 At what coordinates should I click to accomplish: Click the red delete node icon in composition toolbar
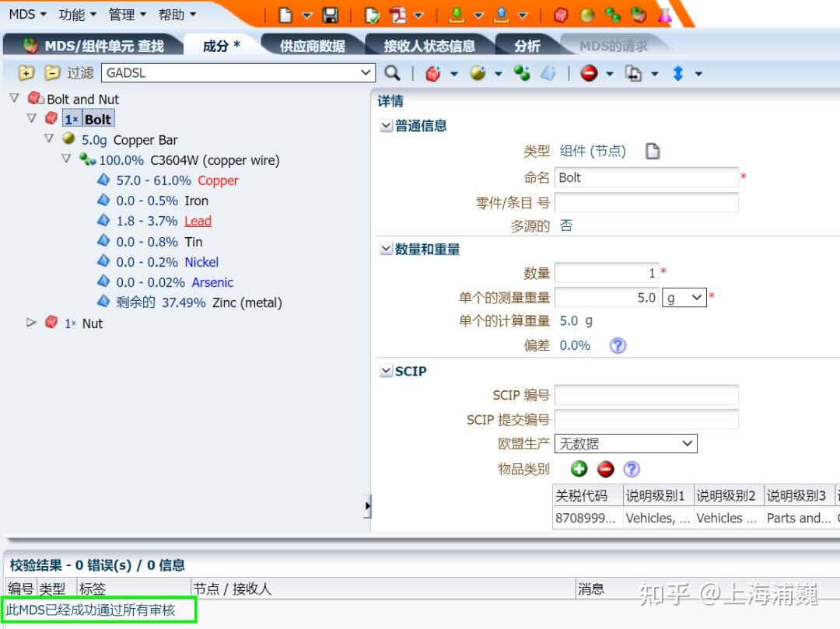click(589, 73)
